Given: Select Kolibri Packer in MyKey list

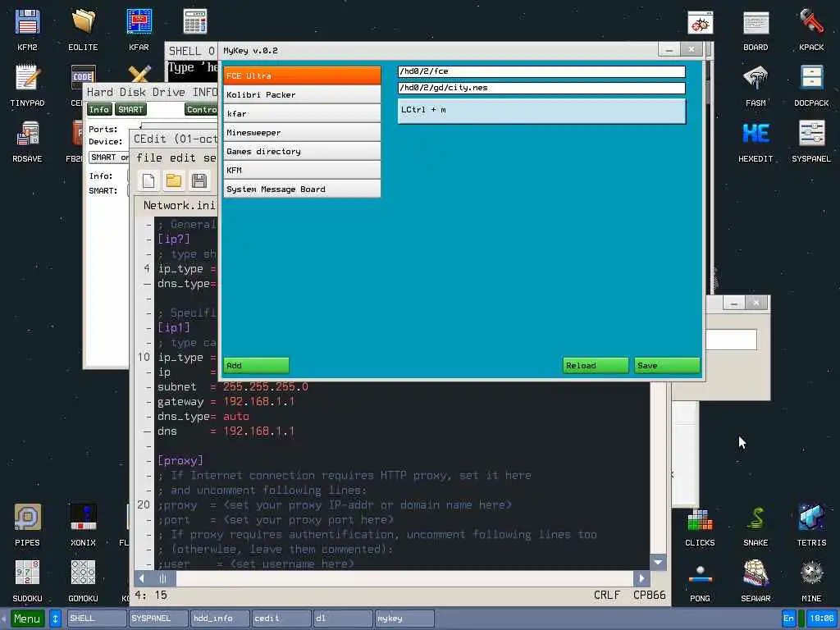Looking at the screenshot, I should (302, 95).
